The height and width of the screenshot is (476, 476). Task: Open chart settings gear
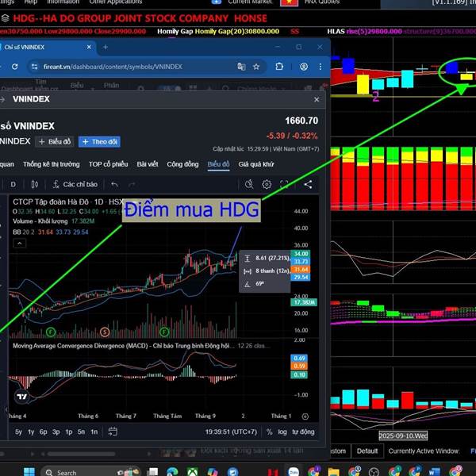click(267, 184)
